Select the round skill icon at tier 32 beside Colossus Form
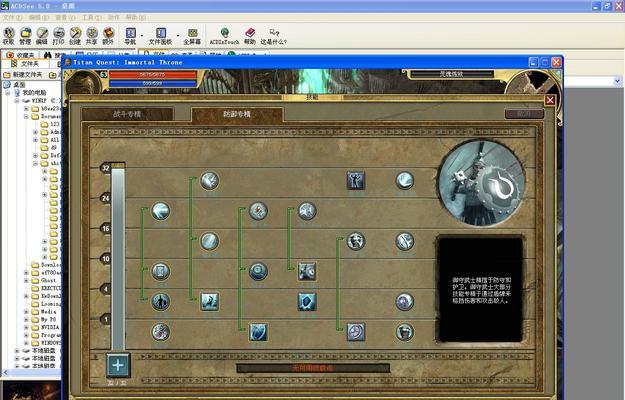Screen dimensions: 625x400 click(x=404, y=180)
